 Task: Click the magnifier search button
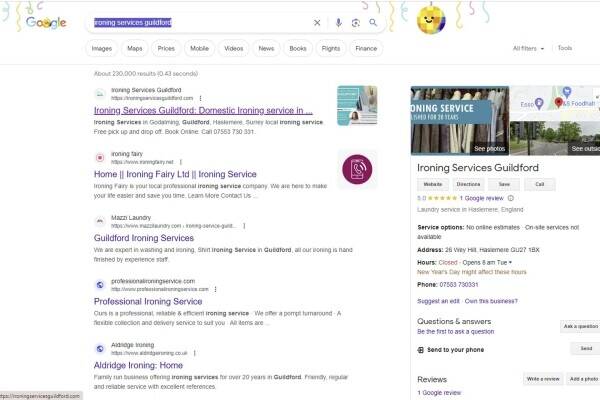coord(373,23)
